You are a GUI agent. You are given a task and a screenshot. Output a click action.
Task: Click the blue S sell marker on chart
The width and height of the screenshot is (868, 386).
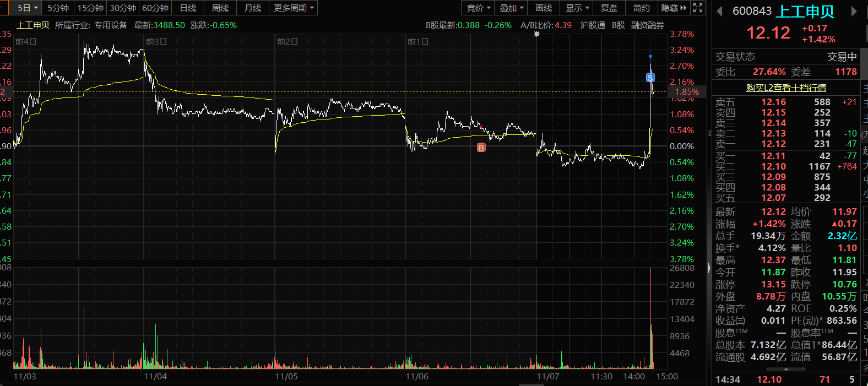click(650, 78)
